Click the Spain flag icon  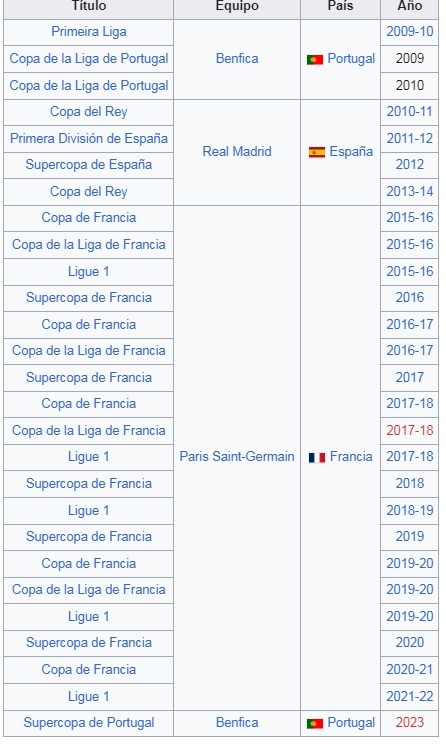point(317,152)
